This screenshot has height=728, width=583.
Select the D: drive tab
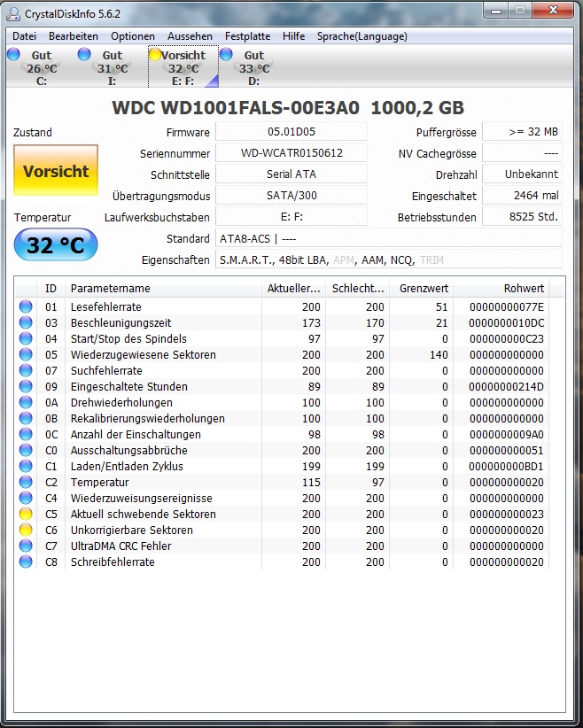(x=253, y=68)
